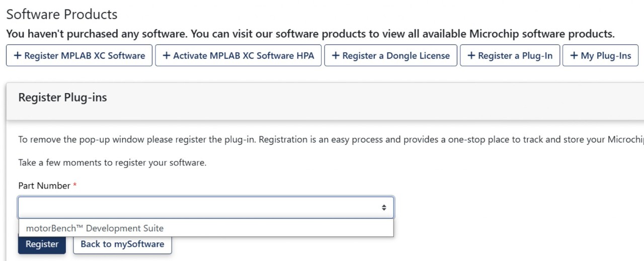Click the plus icon on Register a Dongle License
The width and height of the screenshot is (644, 261).
pyautogui.click(x=336, y=56)
